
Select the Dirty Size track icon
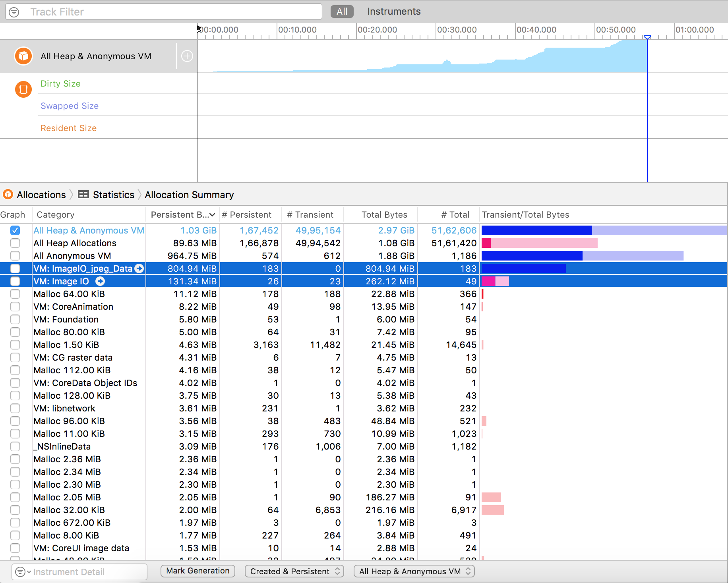coord(23,89)
